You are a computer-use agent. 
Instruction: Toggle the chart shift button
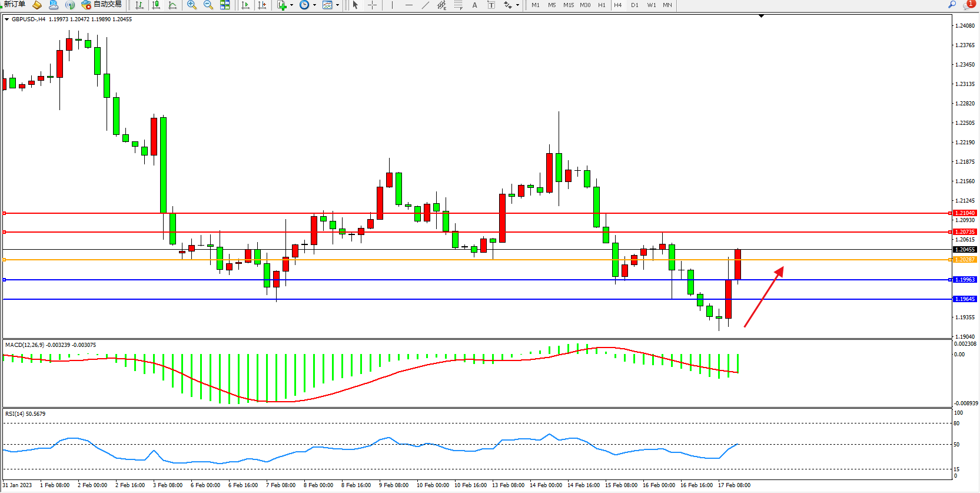pos(262,5)
